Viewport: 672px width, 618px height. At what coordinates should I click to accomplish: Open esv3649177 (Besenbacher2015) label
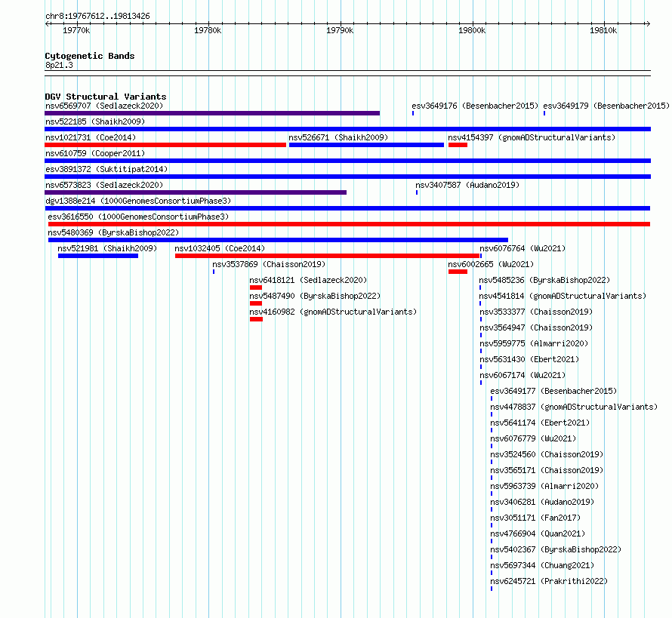553,391
